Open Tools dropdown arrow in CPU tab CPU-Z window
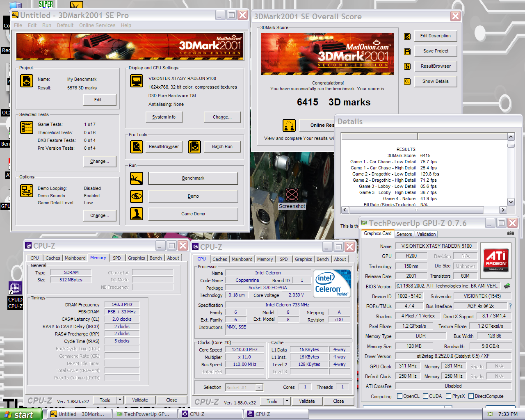The height and width of the screenshot is (420, 525). pos(287,401)
